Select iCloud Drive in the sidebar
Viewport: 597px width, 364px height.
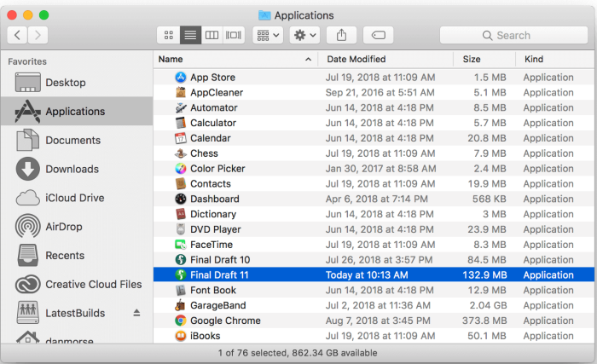(x=74, y=198)
